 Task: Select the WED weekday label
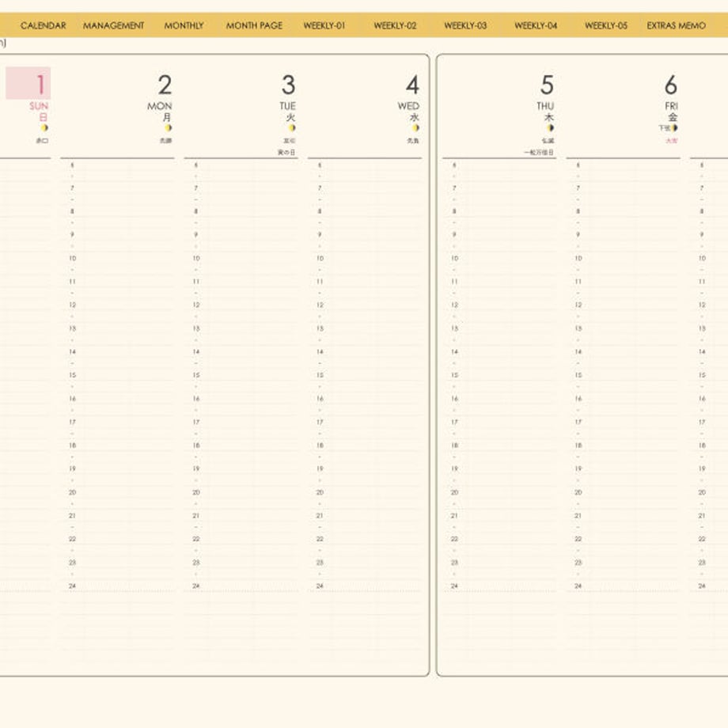[x=408, y=106]
